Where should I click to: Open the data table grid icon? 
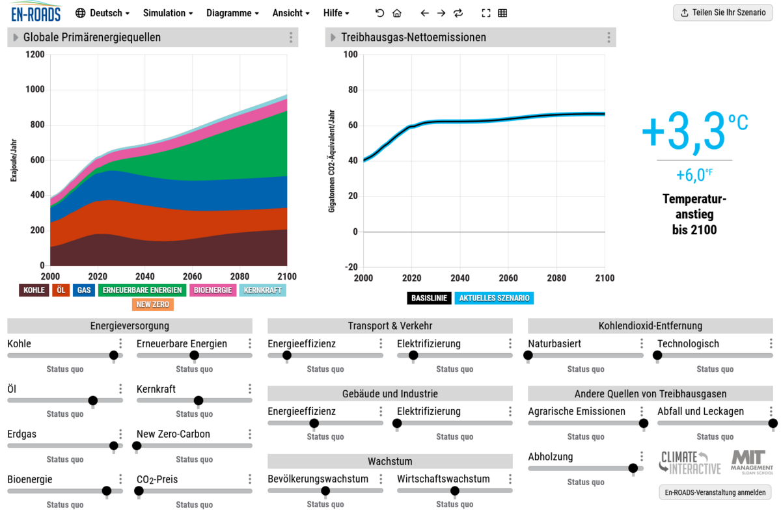click(502, 13)
